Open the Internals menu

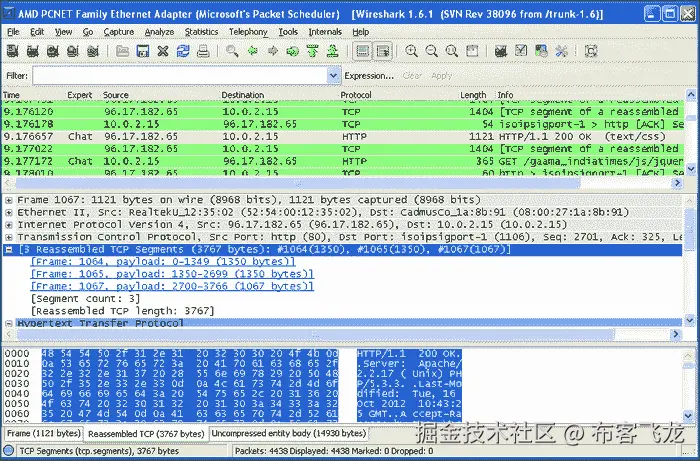(325, 32)
